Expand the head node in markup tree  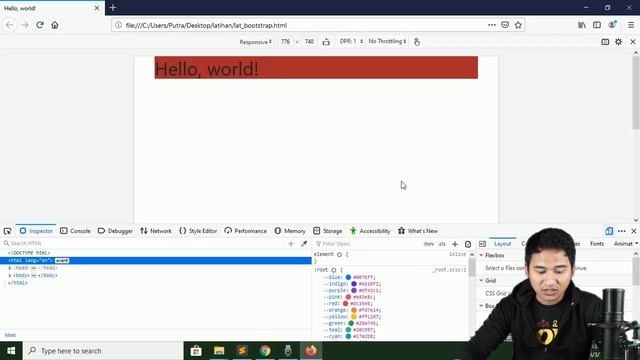point(10,268)
